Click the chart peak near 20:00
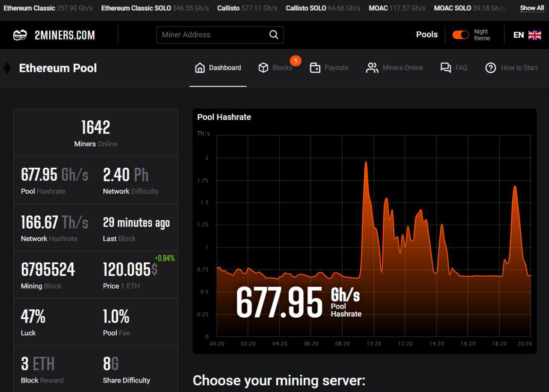This screenshot has width=549, height=392. (x=515, y=187)
